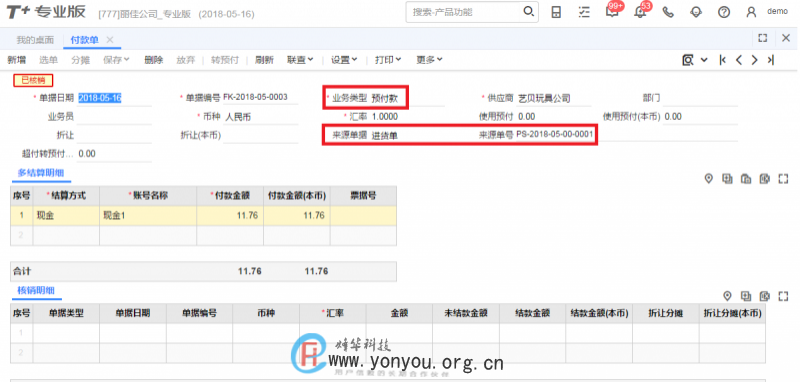Open messages icon with 99+ badge
Image resolution: width=800 pixels, height=382 pixels.
click(612, 11)
